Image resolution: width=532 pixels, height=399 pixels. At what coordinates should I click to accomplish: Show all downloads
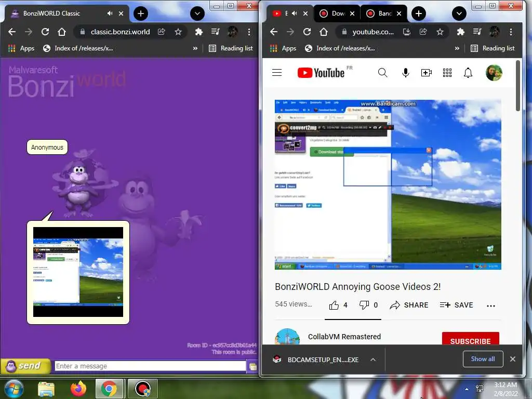click(x=483, y=359)
